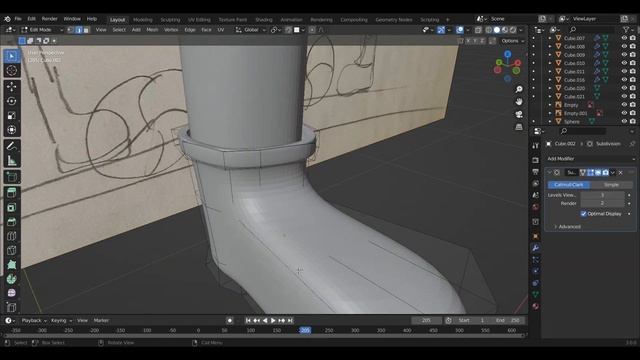Select the Bevel tool
Image resolution: width=640 pixels, height=360 pixels.
pyautogui.click(x=11, y=222)
